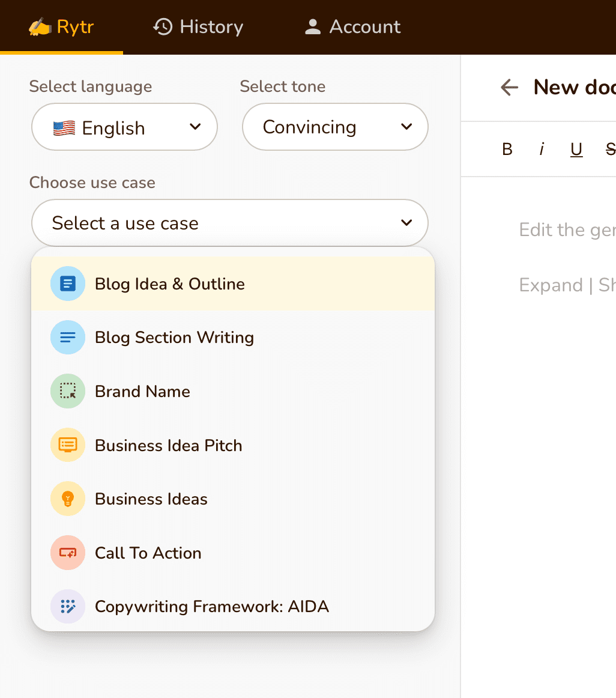This screenshot has width=616, height=698.
Task: Click the Copywriting Framework AIDA icon
Action: [68, 607]
